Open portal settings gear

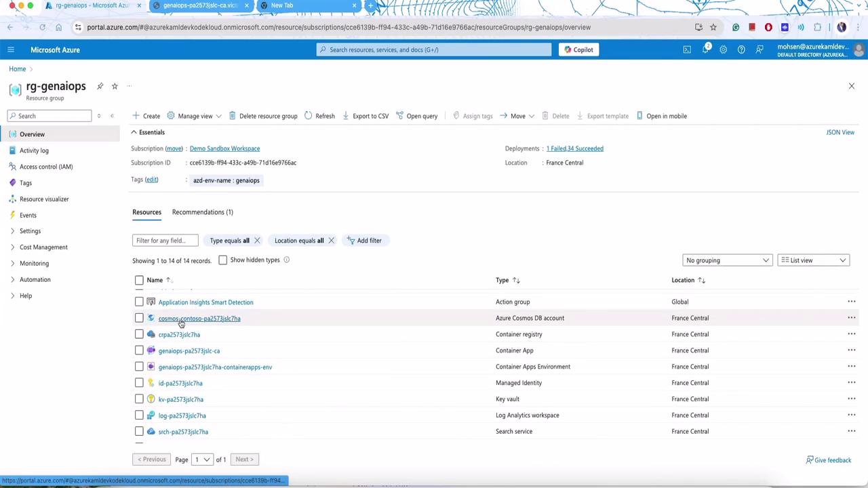(723, 49)
